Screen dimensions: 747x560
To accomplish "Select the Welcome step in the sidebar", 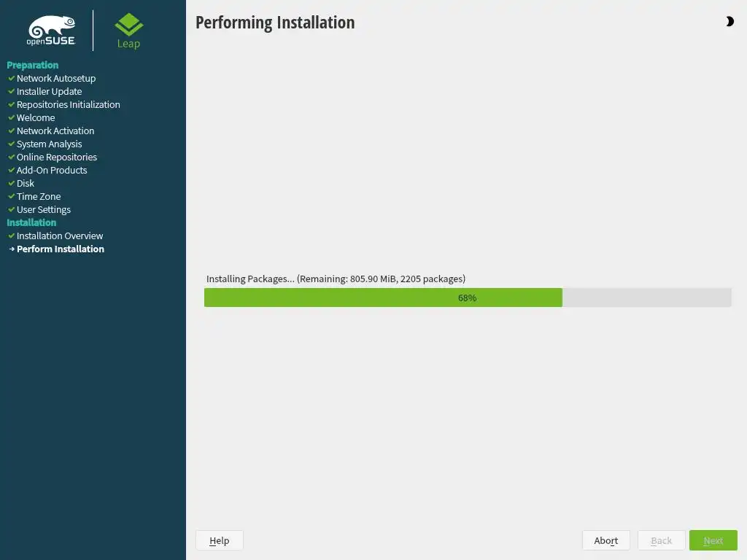I will (x=36, y=117).
